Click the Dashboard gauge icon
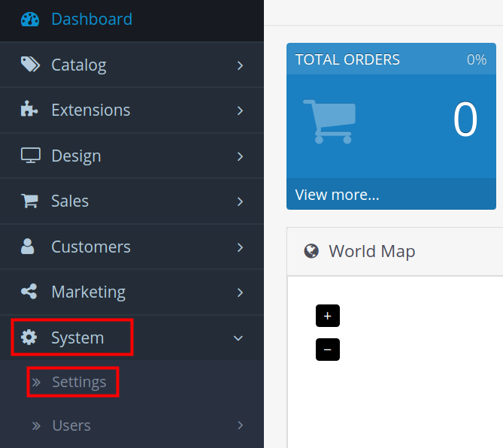Viewport: 503px width, 448px height. point(29,20)
